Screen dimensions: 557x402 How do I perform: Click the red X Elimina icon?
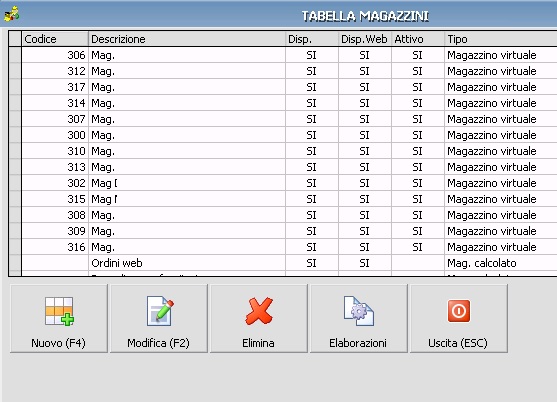[x=259, y=311]
